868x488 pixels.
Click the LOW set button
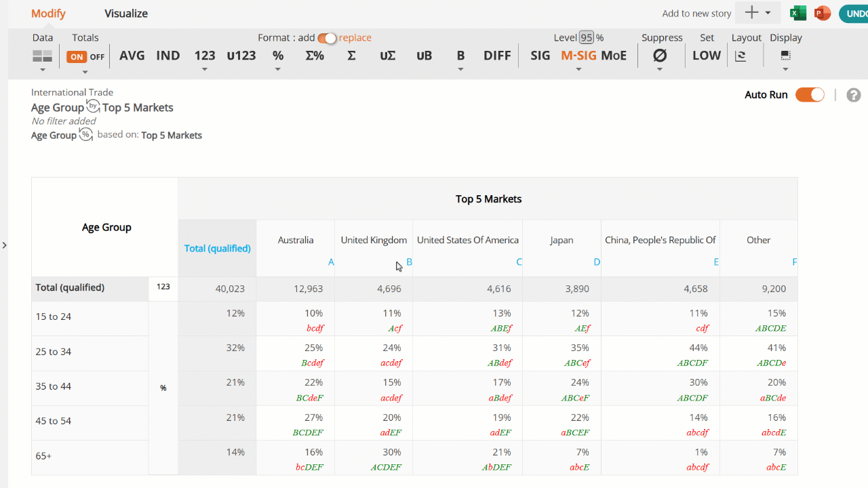point(707,56)
